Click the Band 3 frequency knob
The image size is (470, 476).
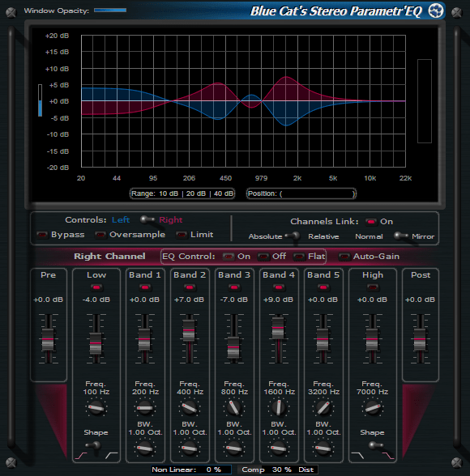click(234, 408)
